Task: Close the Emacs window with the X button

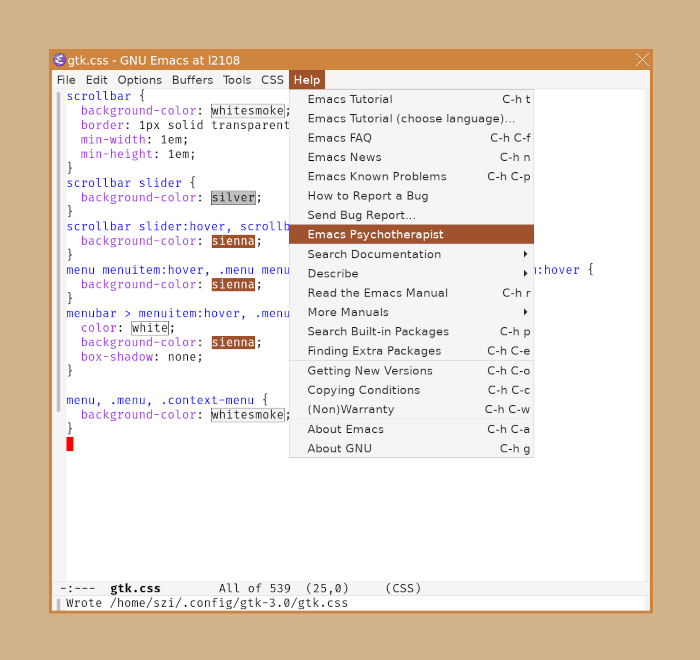Action: [x=642, y=60]
